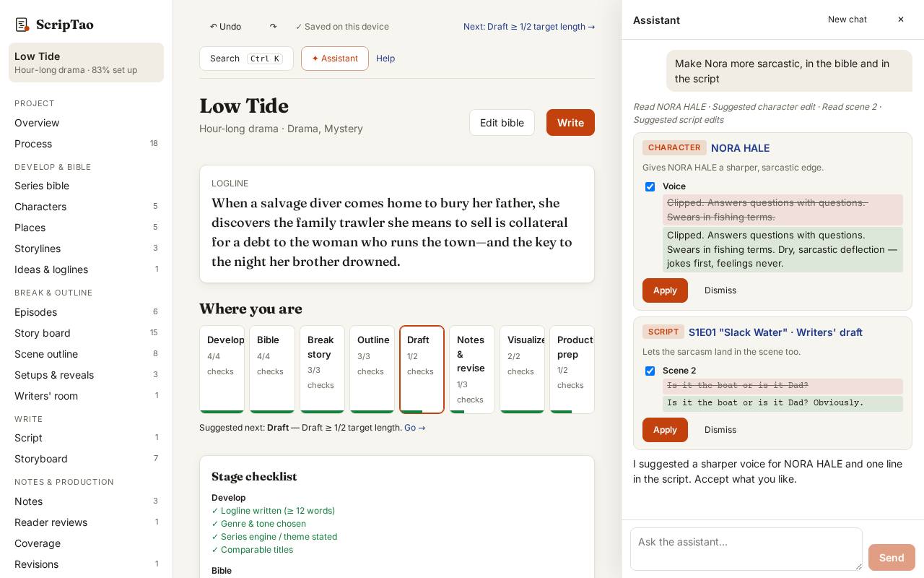Image resolution: width=924 pixels, height=578 pixels.
Task: Open Ideas & loglines in the sidebar
Action: coord(86,269)
